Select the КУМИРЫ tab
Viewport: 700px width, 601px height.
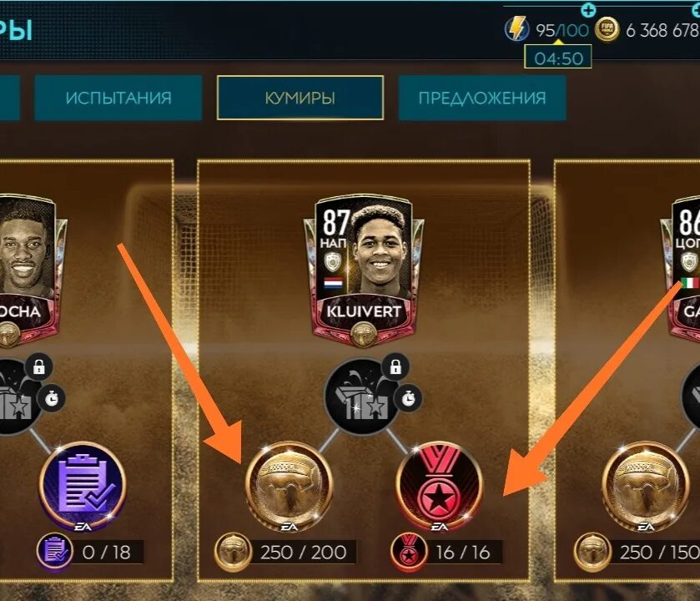[x=300, y=98]
